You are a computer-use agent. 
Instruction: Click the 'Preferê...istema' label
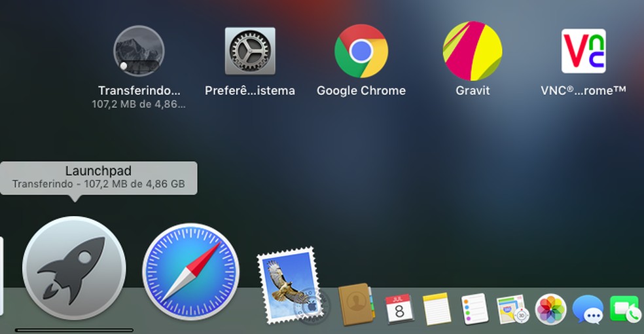(250, 90)
